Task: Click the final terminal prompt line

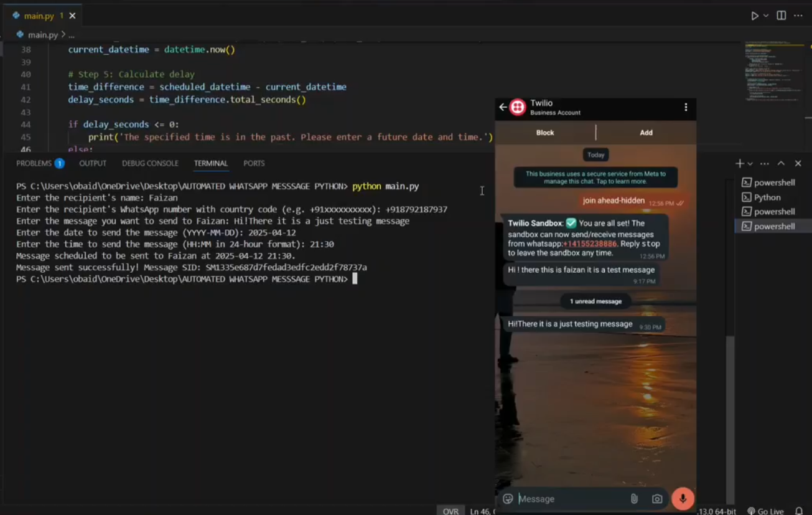Action: (x=187, y=279)
